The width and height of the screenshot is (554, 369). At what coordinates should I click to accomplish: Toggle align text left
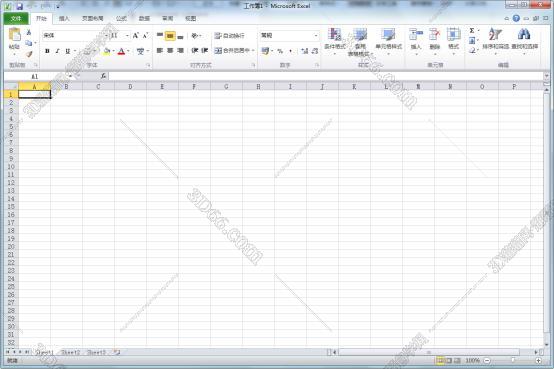click(160, 51)
